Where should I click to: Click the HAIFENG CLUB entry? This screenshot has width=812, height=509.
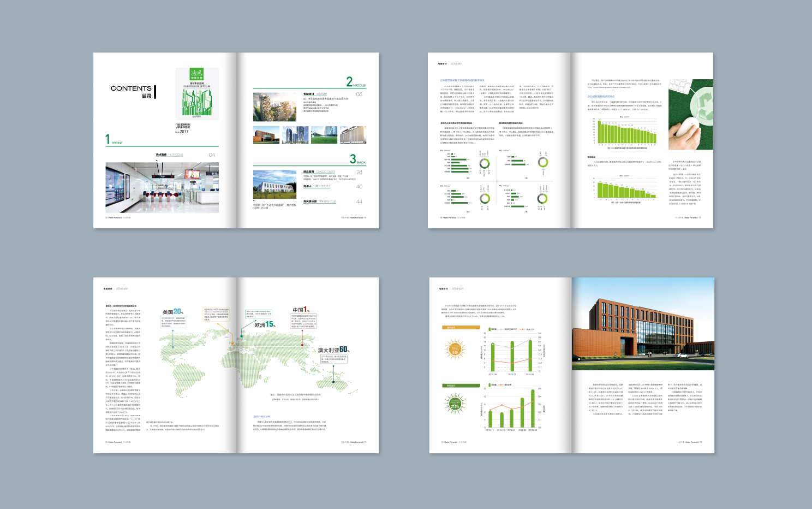[320, 202]
